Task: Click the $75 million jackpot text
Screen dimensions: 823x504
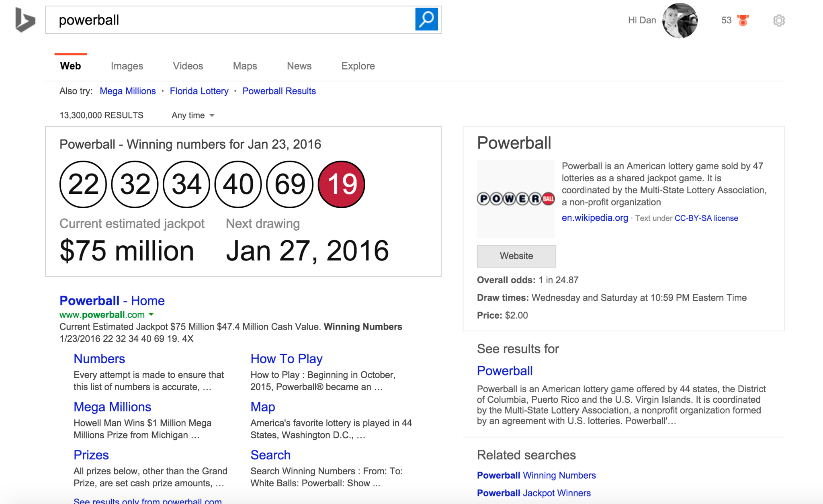Action: [x=127, y=251]
